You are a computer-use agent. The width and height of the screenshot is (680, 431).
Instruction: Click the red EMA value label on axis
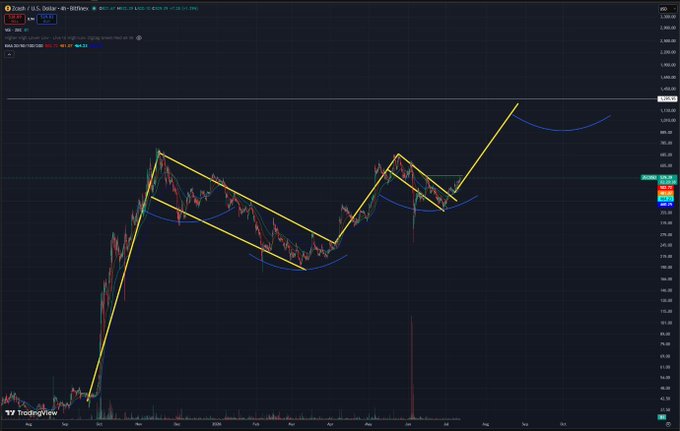(x=666, y=188)
